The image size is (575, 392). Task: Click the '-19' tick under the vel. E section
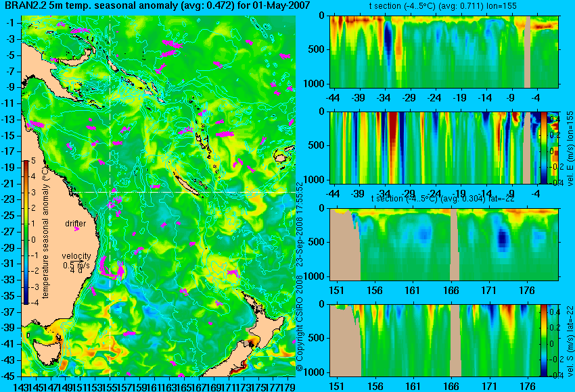coord(460,194)
